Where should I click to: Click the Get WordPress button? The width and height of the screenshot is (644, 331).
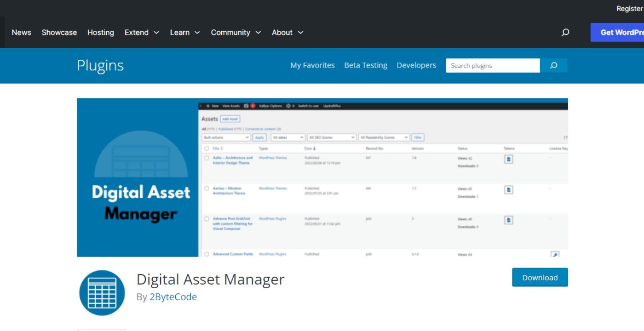tap(617, 33)
